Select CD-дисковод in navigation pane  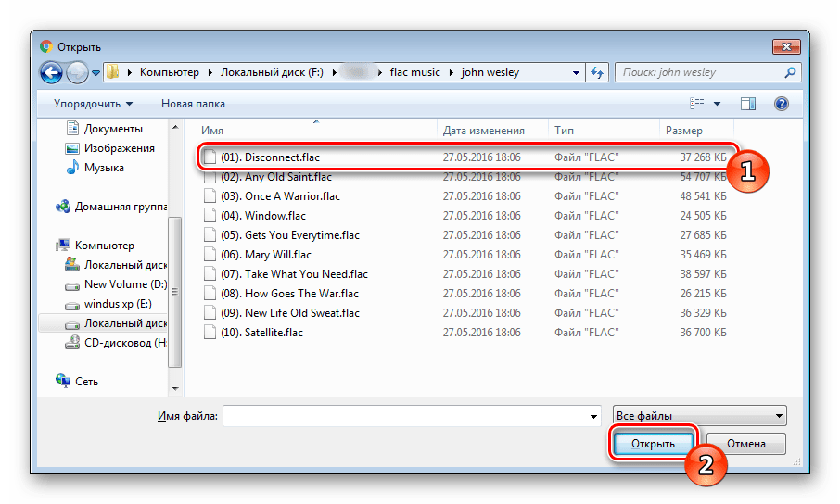pos(115,343)
